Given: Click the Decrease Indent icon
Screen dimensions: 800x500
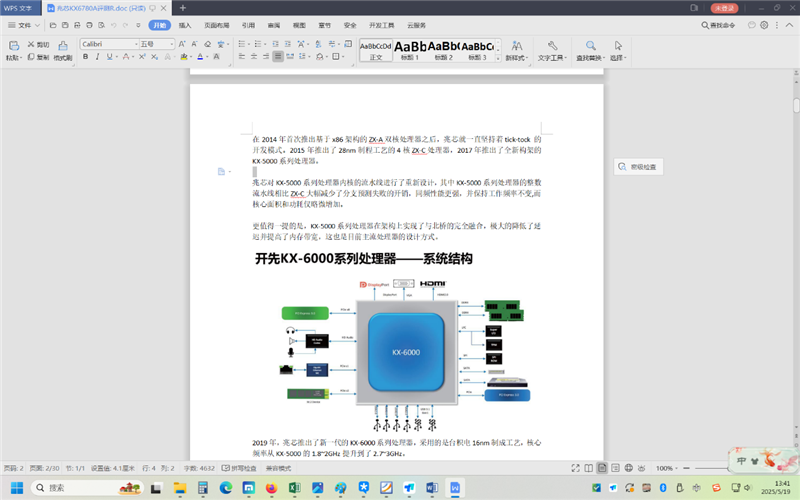Looking at the screenshot, I should click(276, 44).
